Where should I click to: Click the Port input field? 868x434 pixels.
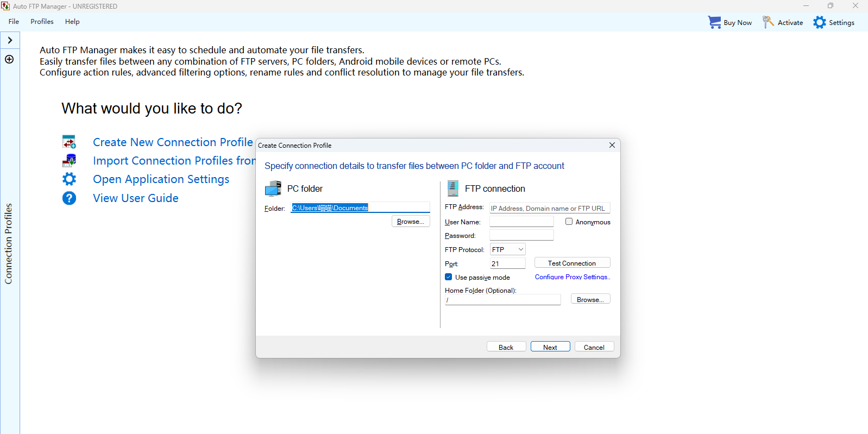pyautogui.click(x=507, y=263)
